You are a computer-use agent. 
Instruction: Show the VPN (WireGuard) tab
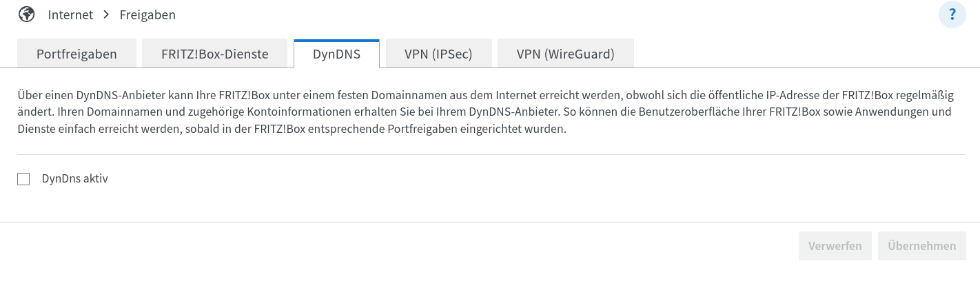565,54
